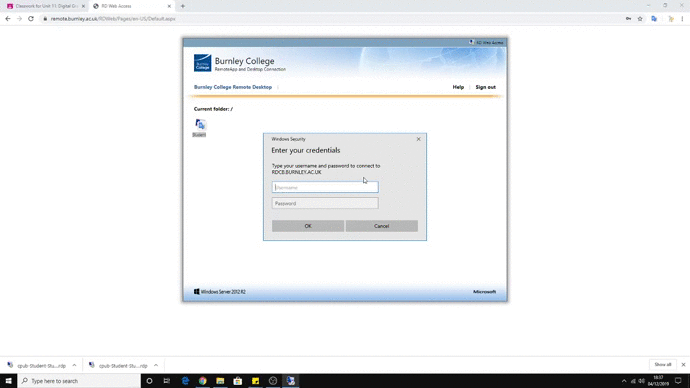690x388 pixels.
Task: Open the Windows Start menu
Action: [x=8, y=381]
